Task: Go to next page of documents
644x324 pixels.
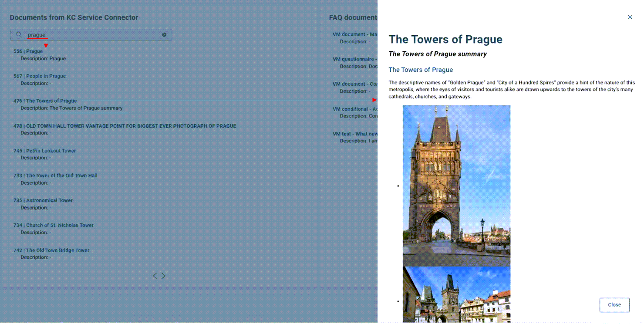Action: pyautogui.click(x=164, y=276)
